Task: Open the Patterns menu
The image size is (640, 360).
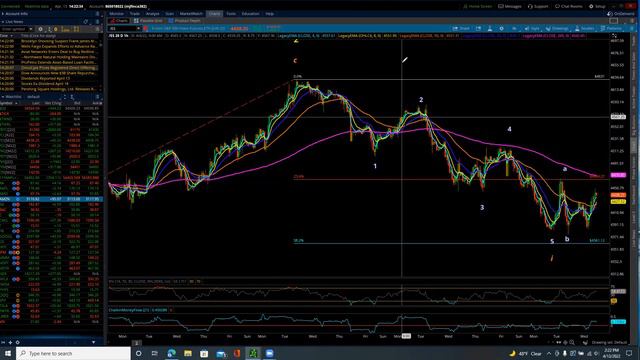Action: point(611,29)
